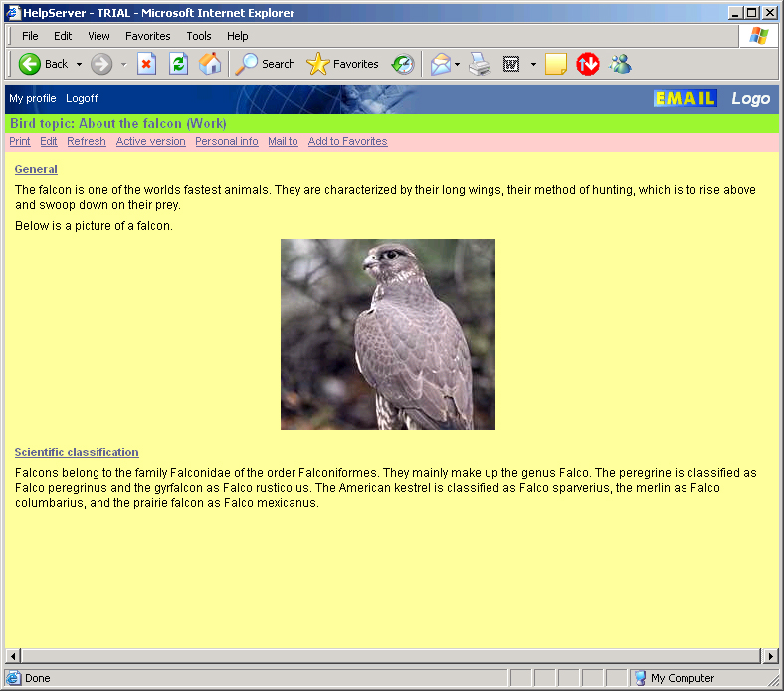Open the Mail button dropdown arrow
Image resolution: width=784 pixels, height=691 pixels.
457,64
